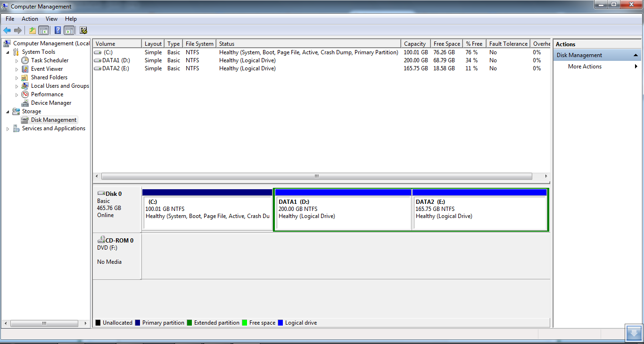
Task: Click the Logical drive legend color box
Action: point(281,323)
